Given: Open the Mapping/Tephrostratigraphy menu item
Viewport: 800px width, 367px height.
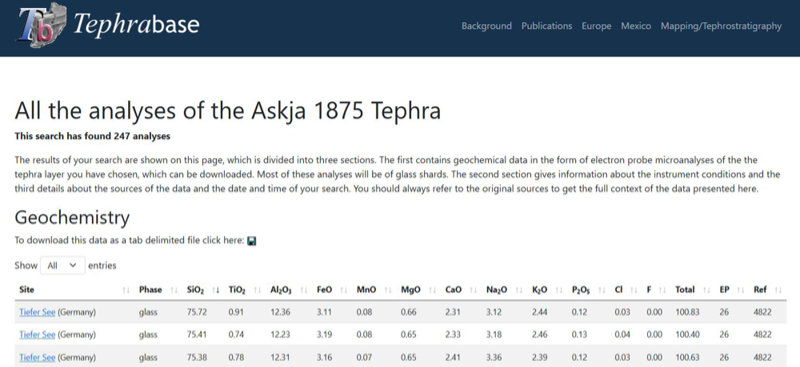Looking at the screenshot, I should click(721, 26).
